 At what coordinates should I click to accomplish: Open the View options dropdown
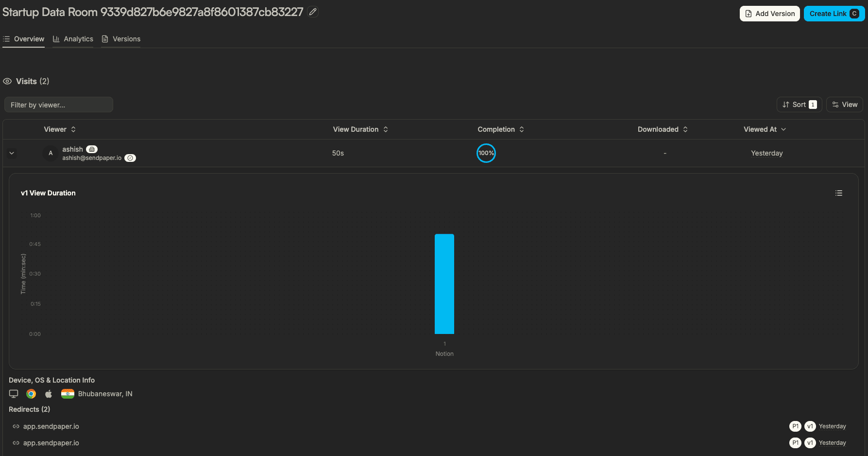pos(845,104)
